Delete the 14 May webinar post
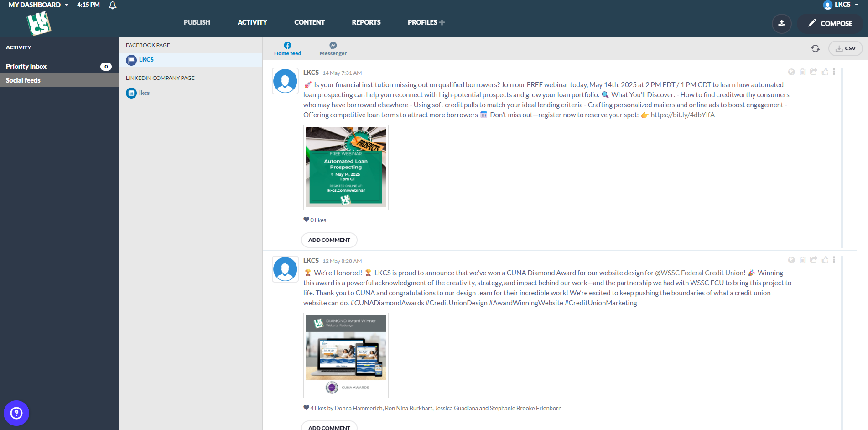The height and width of the screenshot is (430, 868). (x=802, y=72)
